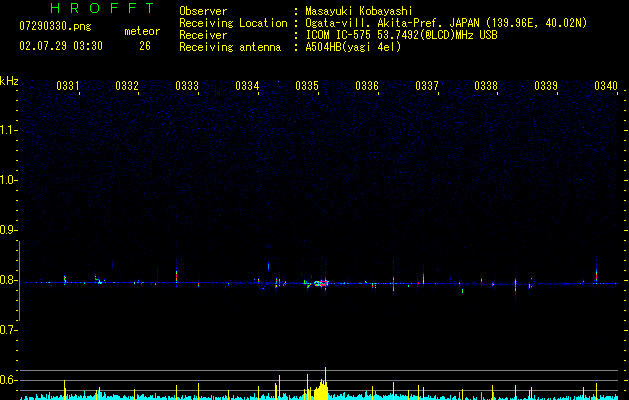This screenshot has width=629, height=400.
Task: Click the 0.8 frequency axis label
Action: 8,280
